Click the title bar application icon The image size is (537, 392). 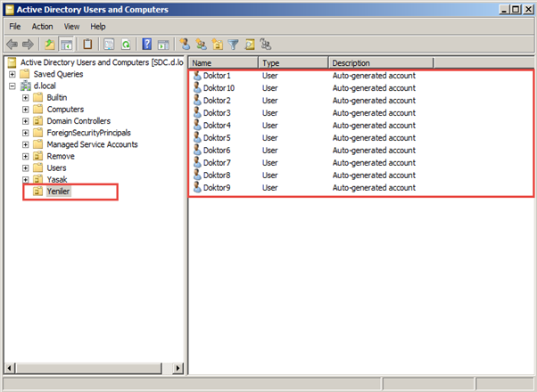point(10,10)
